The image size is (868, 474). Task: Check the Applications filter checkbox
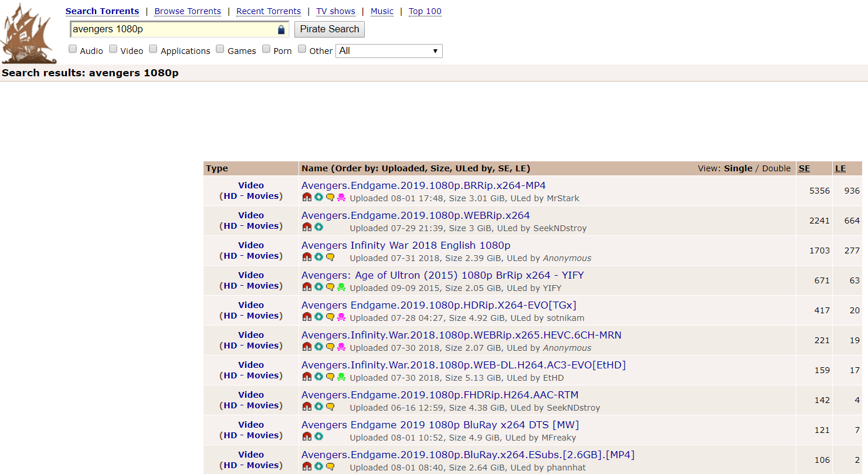(x=153, y=49)
